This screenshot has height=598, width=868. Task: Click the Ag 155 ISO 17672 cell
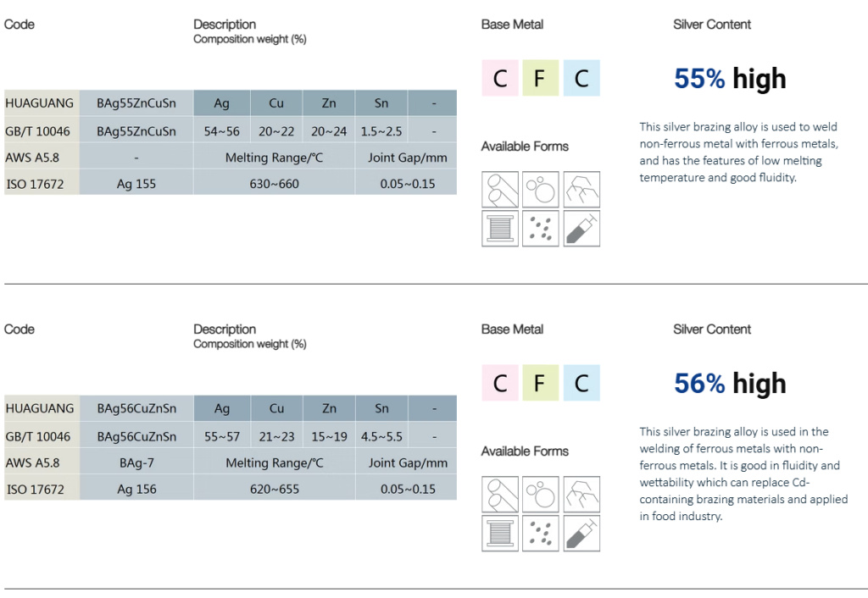[136, 183]
